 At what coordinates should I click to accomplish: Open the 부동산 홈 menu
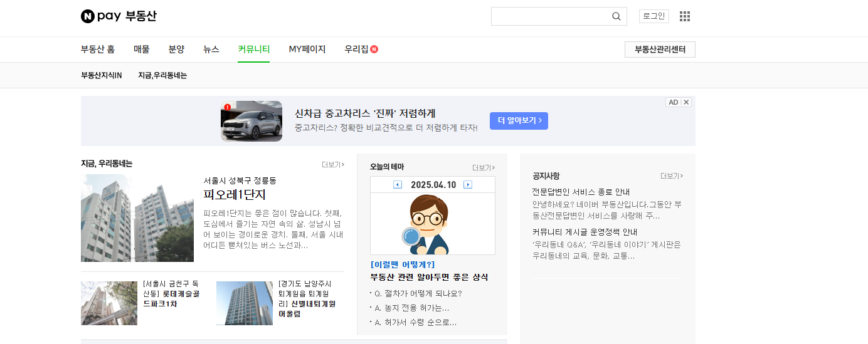click(x=98, y=50)
